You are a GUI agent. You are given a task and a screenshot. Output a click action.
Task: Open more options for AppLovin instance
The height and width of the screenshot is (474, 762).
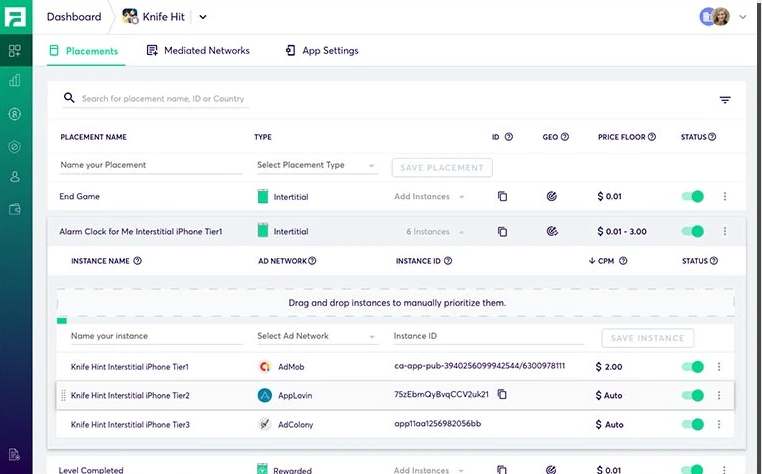coord(719,396)
